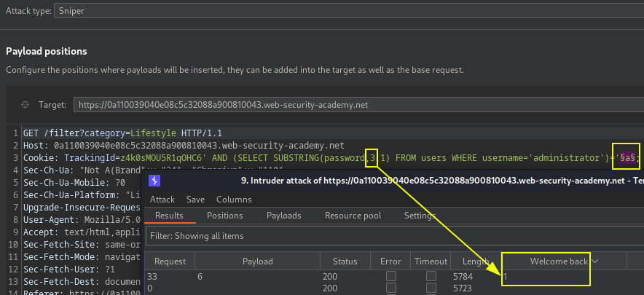Viewport: 644px width, 295px height.
Task: Click the Welcome back column sort arrow
Action: coord(594,261)
